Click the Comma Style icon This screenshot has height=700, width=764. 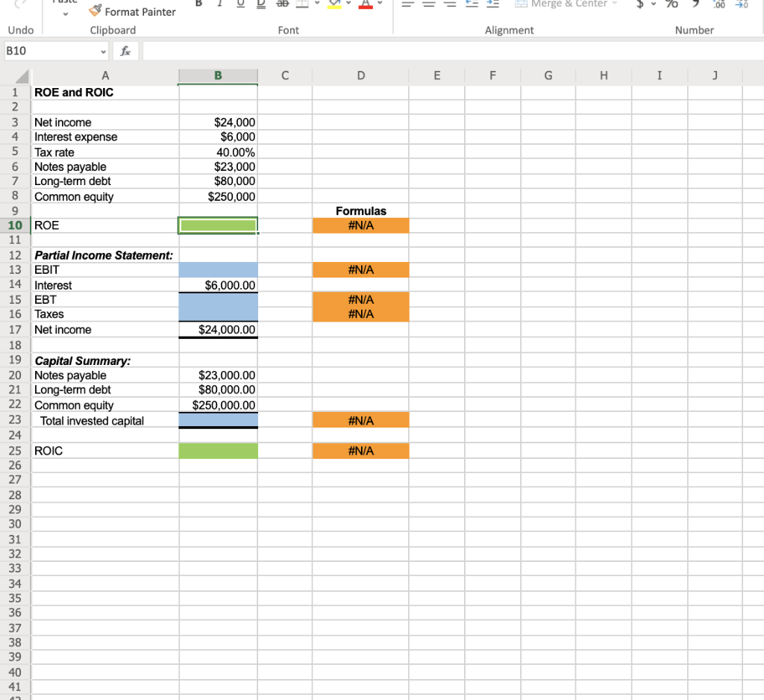point(694,4)
